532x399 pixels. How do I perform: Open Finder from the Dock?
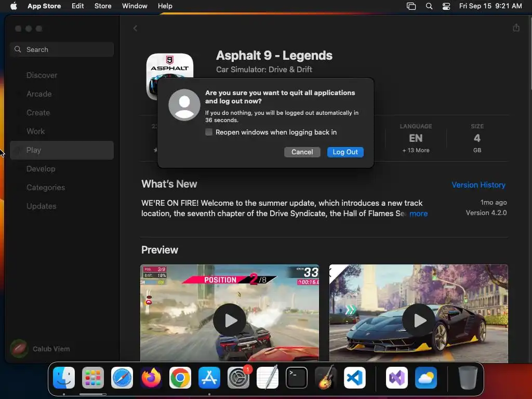click(x=64, y=378)
